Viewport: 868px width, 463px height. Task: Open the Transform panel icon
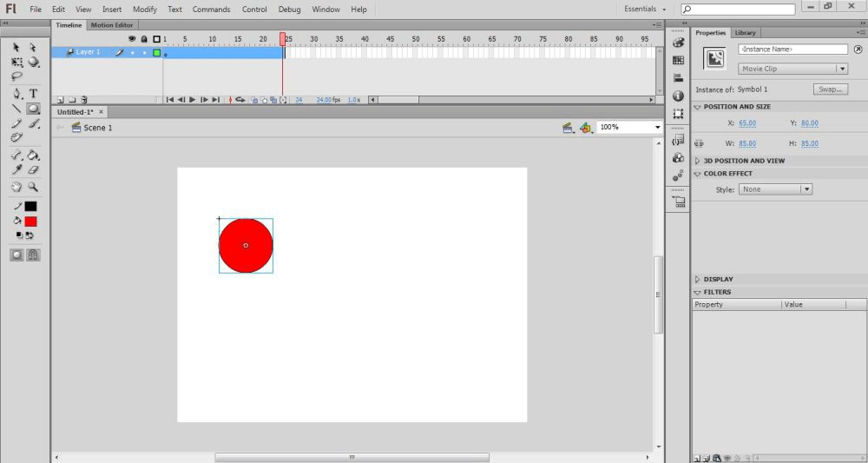click(678, 114)
